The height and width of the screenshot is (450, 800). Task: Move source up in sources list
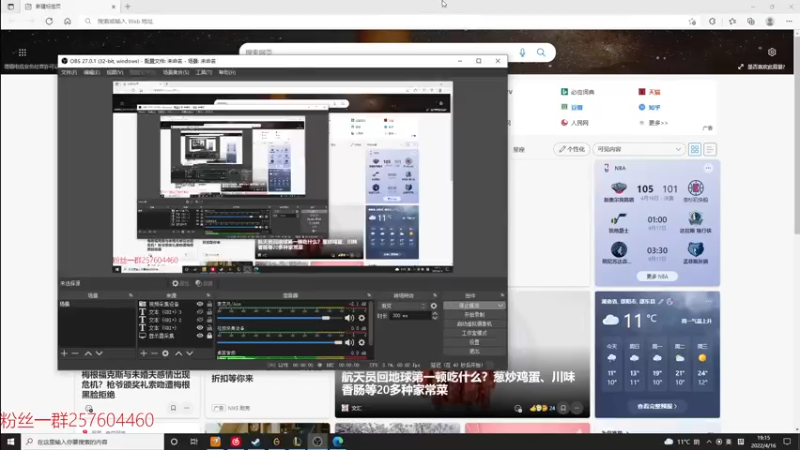[179, 353]
